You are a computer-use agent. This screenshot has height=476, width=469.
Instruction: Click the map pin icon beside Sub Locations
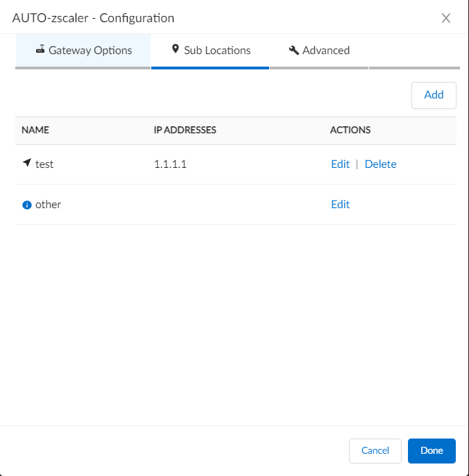click(176, 50)
